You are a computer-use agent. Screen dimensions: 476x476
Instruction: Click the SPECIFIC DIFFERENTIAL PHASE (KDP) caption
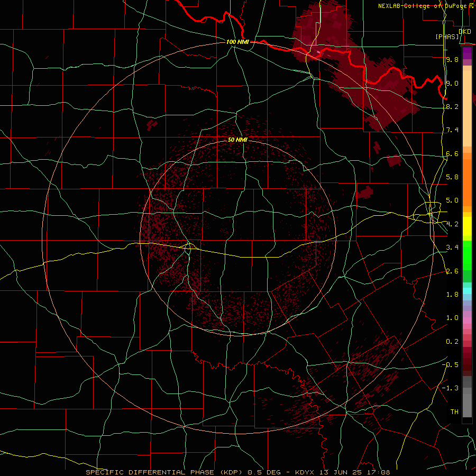(x=165, y=472)
